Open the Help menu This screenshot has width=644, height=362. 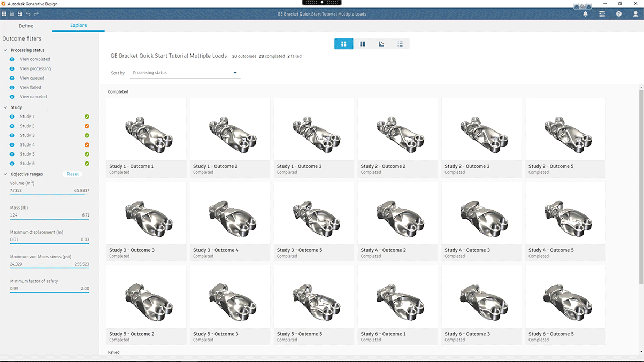tap(619, 13)
